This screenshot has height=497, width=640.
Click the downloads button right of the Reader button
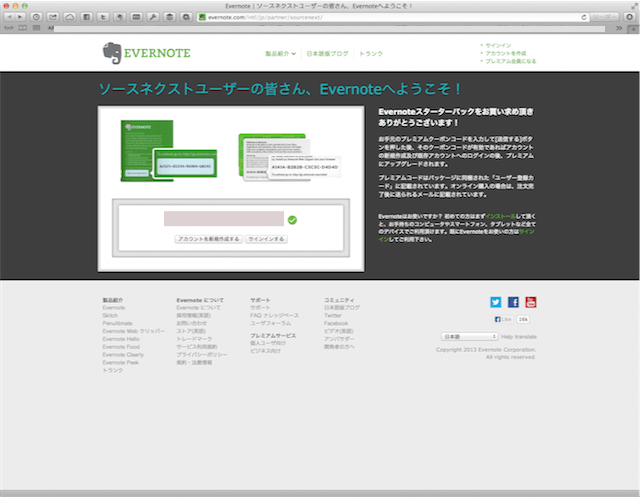[629, 17]
